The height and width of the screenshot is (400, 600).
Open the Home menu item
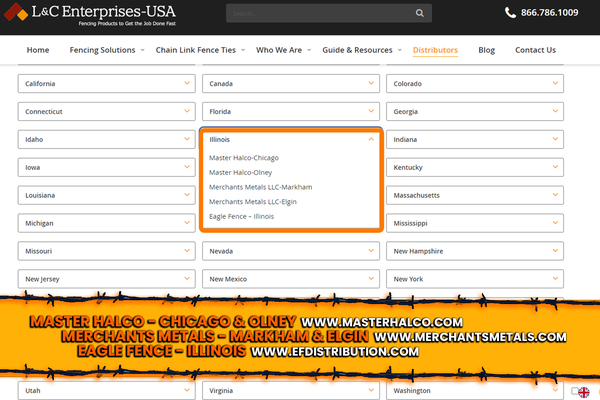[x=38, y=50]
